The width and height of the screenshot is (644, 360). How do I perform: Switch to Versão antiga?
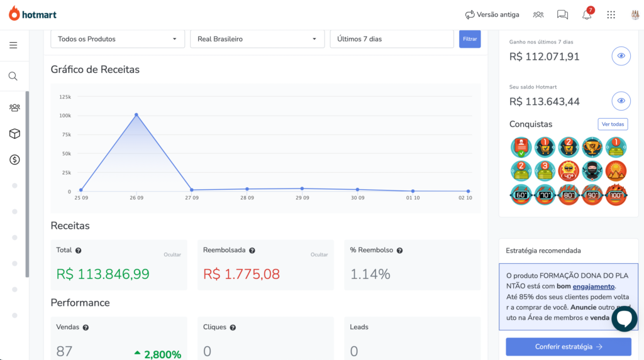pyautogui.click(x=492, y=15)
